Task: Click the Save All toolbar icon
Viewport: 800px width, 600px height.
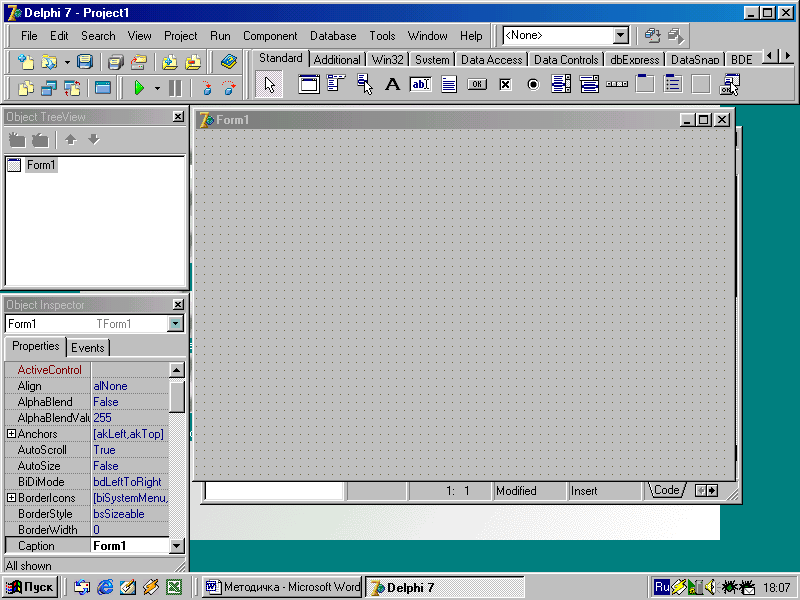Action: (x=116, y=62)
